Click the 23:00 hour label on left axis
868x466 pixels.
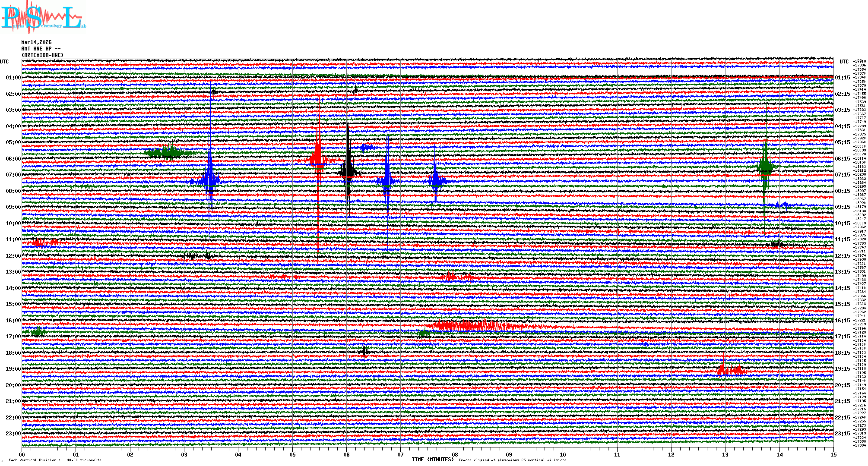(13, 434)
